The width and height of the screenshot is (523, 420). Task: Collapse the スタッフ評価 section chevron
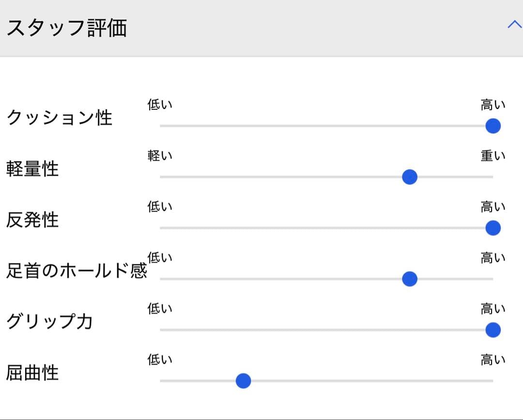point(514,25)
